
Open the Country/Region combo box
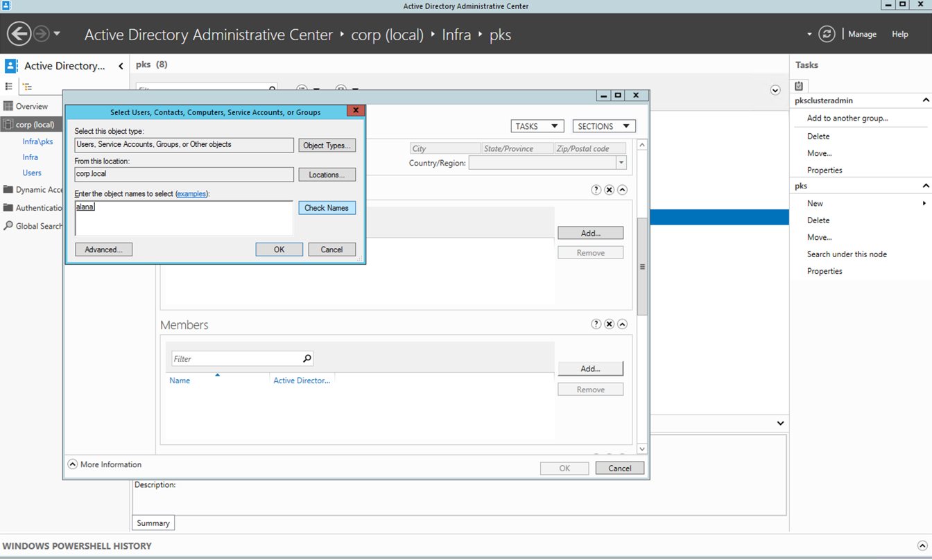[x=547, y=163]
